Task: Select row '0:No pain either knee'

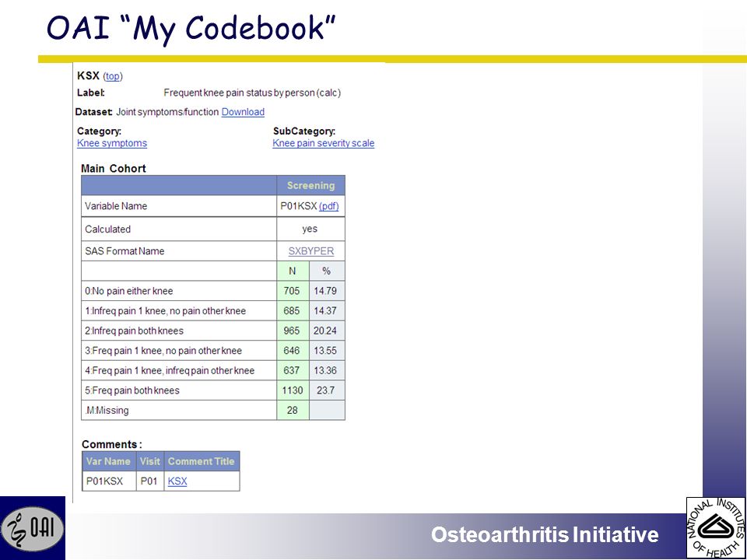Action: click(x=213, y=291)
